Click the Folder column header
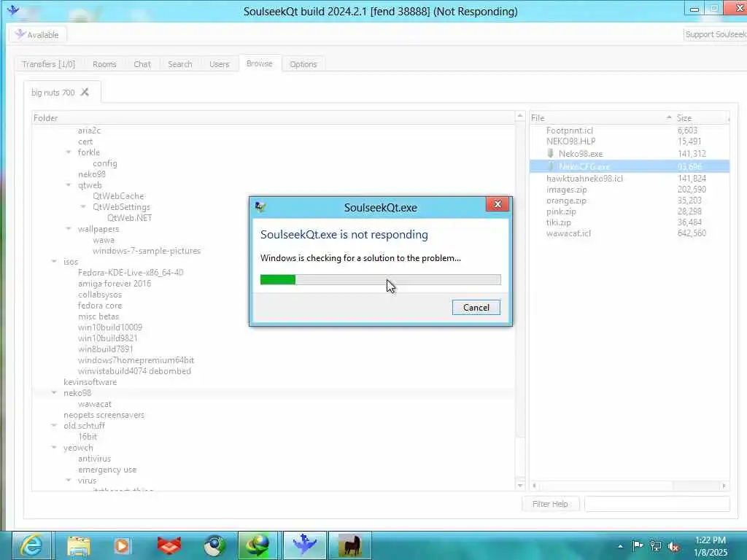The height and width of the screenshot is (560, 747). pyautogui.click(x=274, y=117)
